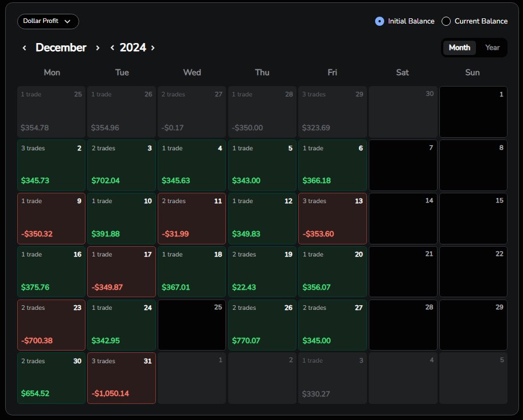523x420 pixels.
Task: Select December 23 loss of -$700.38
Action: click(52, 325)
